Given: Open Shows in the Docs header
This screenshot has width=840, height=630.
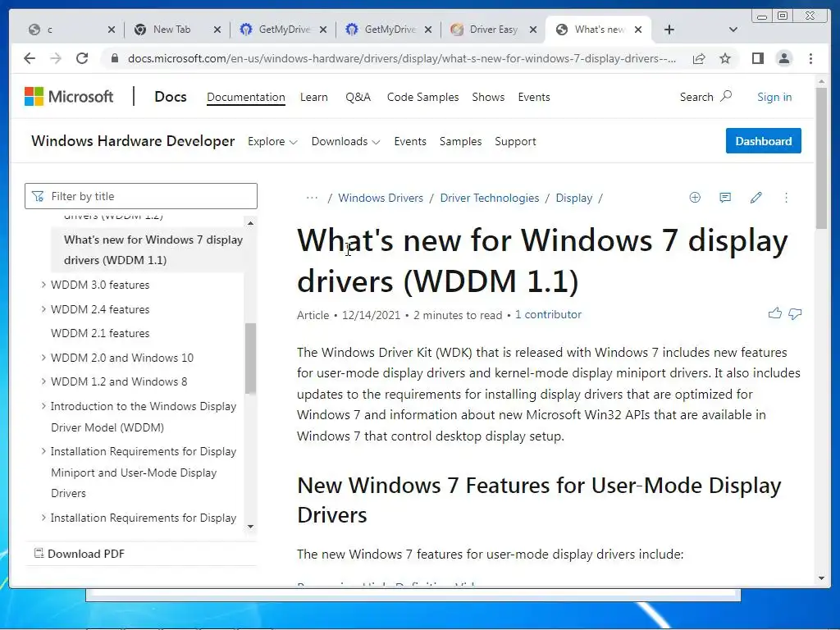Looking at the screenshot, I should point(488,97).
